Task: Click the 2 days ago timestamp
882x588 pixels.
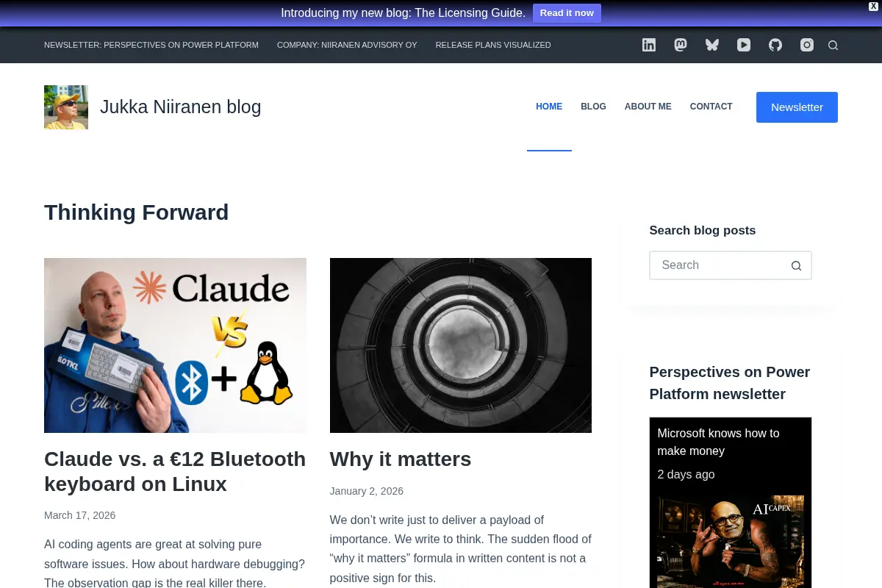Action: click(686, 474)
